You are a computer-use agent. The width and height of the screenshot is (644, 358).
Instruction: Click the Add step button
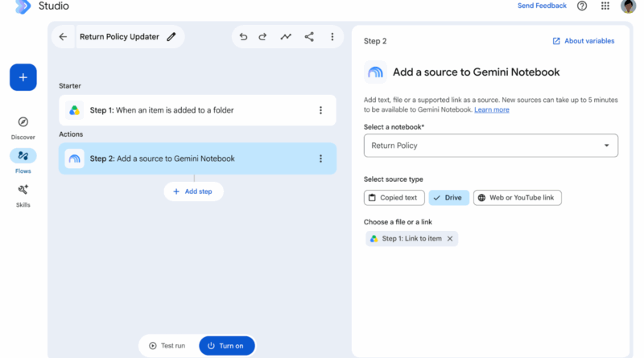(x=193, y=191)
